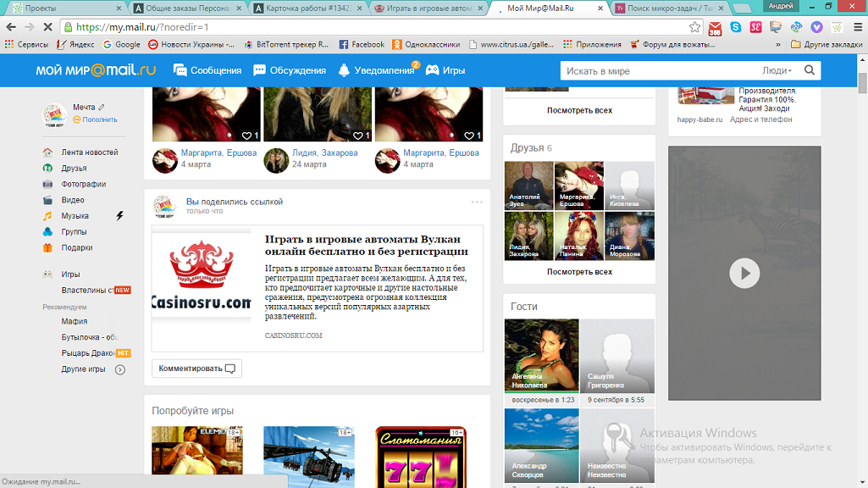Open the Одноклассники bookmark
The height and width of the screenshot is (488, 868).
pyautogui.click(x=426, y=44)
